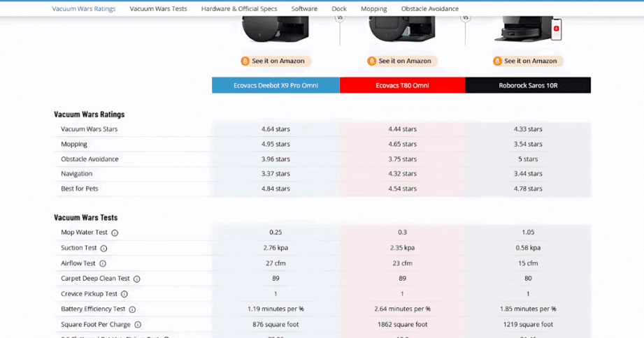
Task: Click info icon beside Suction Test
Action: tap(103, 249)
